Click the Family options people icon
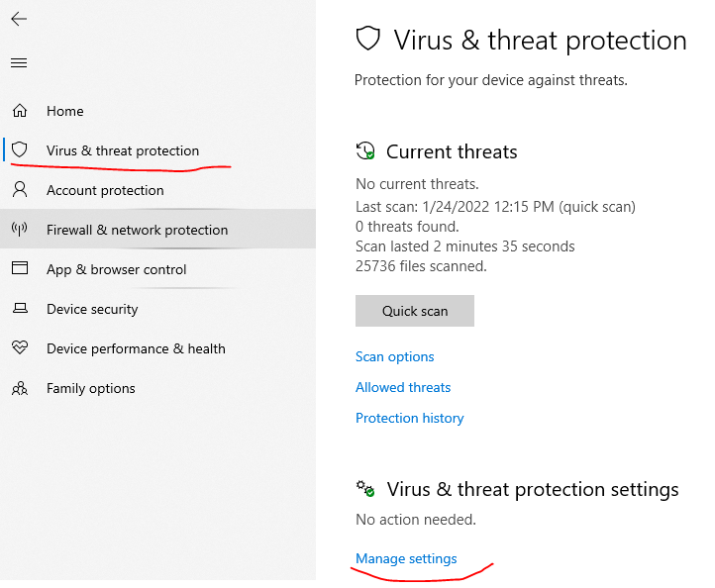Screen dimensions: 715x588 [x=20, y=388]
